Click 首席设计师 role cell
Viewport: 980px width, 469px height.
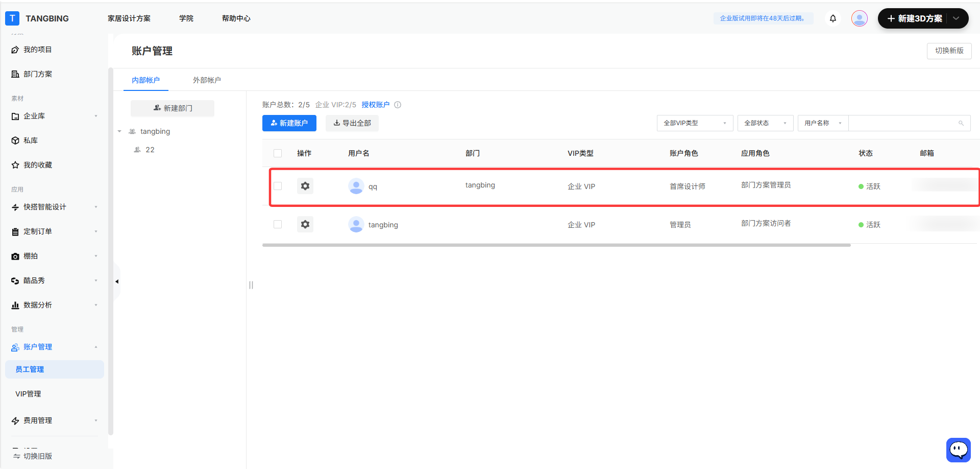[687, 186]
